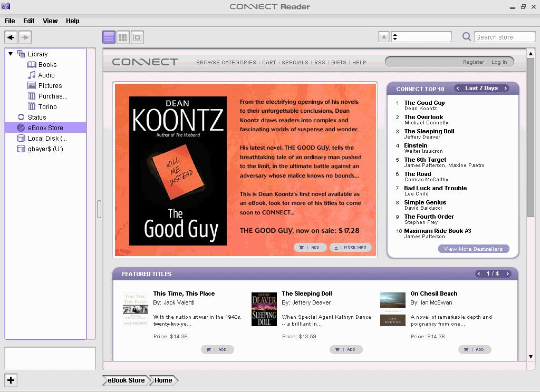Switch to thumbnail grid view icon
This screenshot has height=392, width=540.
123,37
